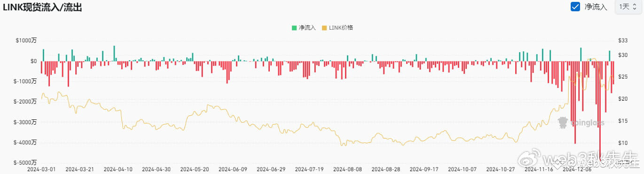Click the $-5000万 left axis label
Screen dimensions: 644x174
click(x=25, y=163)
